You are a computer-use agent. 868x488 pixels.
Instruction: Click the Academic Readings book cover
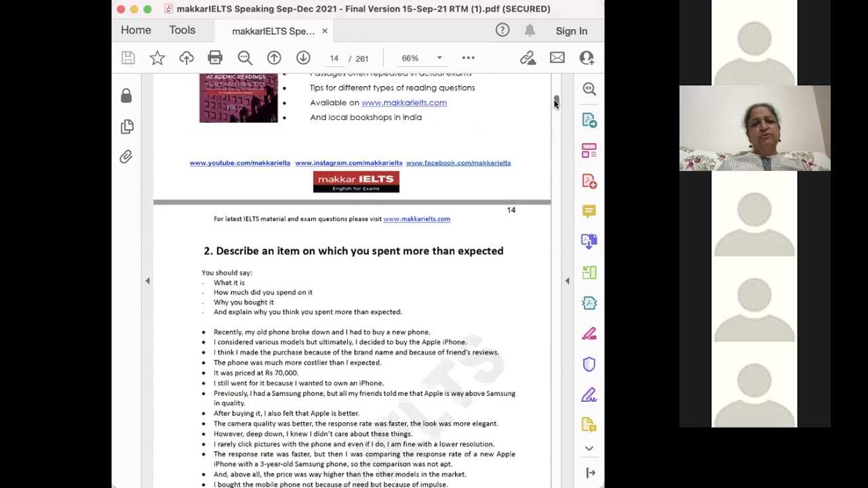point(238,98)
